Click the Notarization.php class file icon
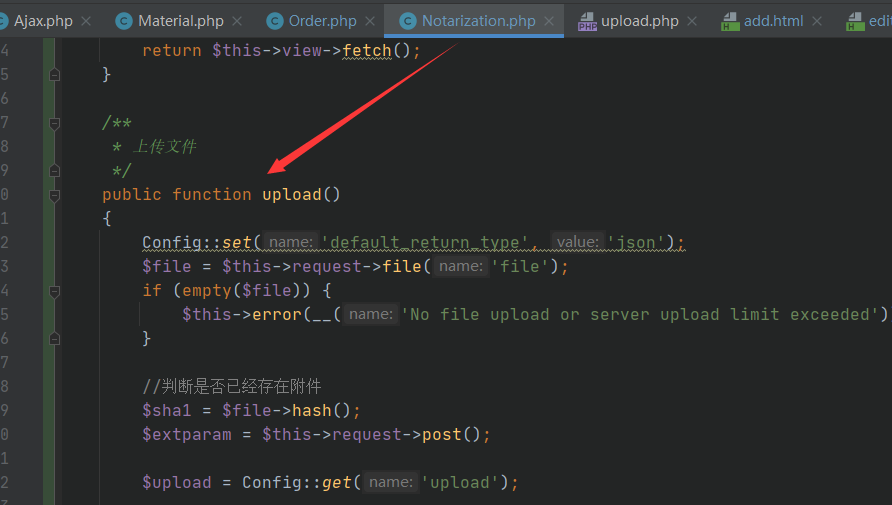This screenshot has height=505, width=892. point(407,21)
